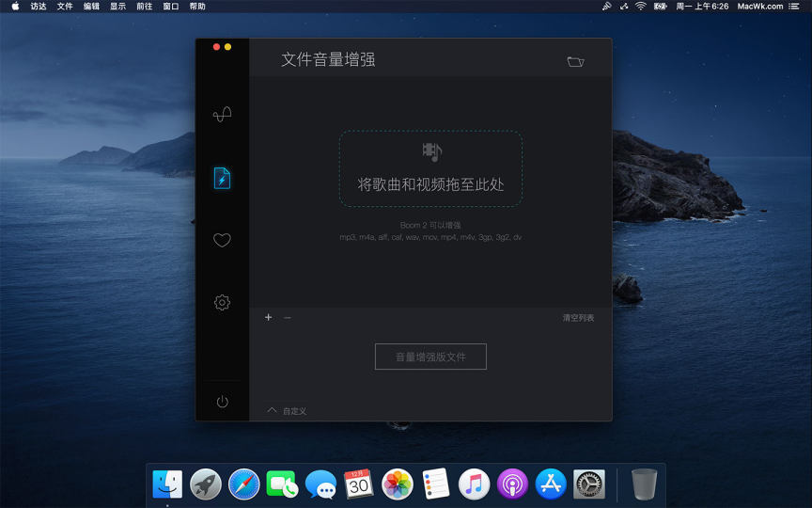
Task: Launch Safari from the dock
Action: click(243, 484)
